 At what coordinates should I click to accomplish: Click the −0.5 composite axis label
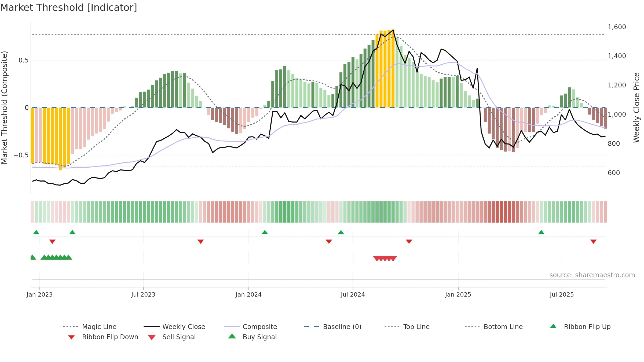(x=21, y=155)
